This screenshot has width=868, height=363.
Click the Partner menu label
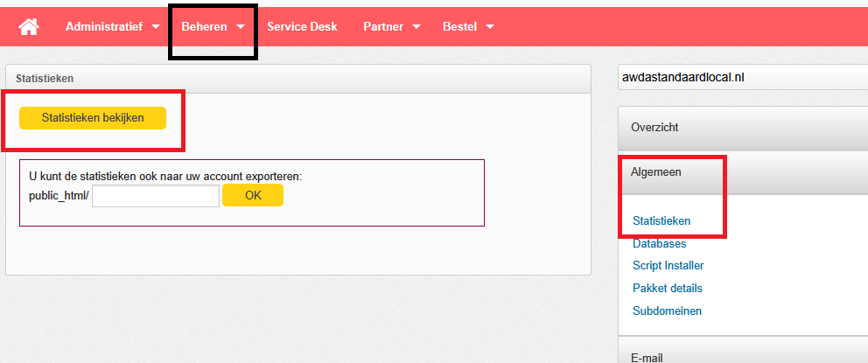click(383, 26)
